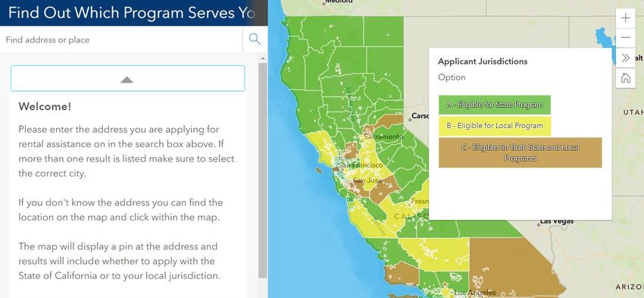Viewport: 644px width, 298px height.
Task: Select yellow Eligible for Local Program swatch
Action: [495, 126]
